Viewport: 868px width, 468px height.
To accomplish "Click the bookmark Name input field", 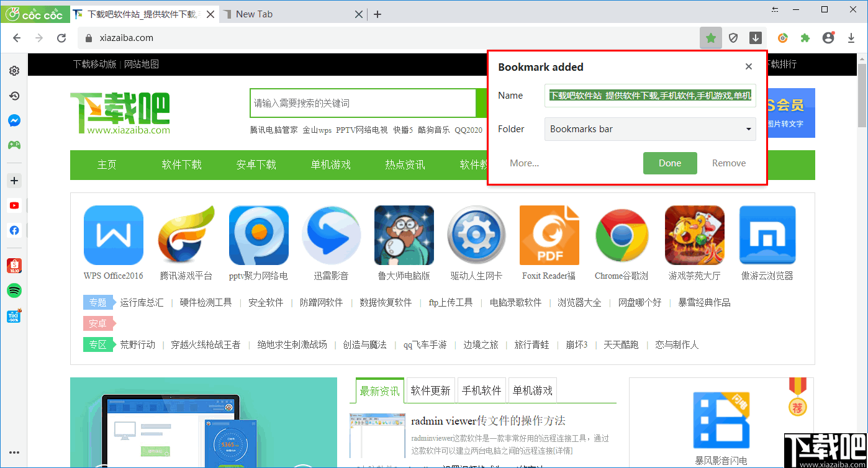I will 649,96.
